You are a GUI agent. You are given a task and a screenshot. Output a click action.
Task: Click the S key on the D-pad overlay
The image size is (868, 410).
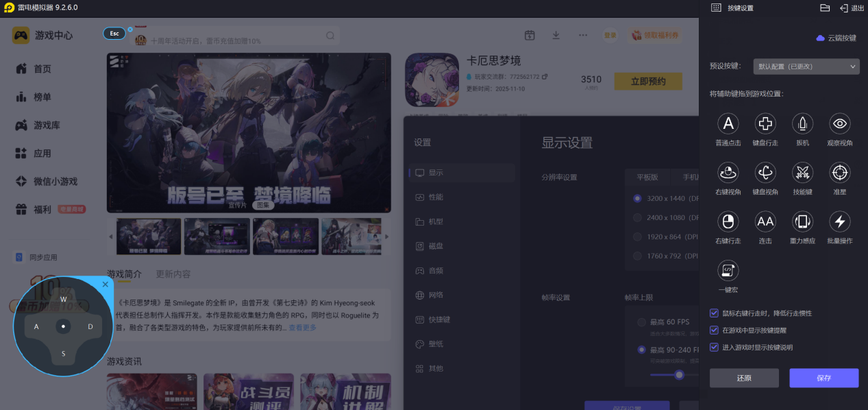(64, 354)
